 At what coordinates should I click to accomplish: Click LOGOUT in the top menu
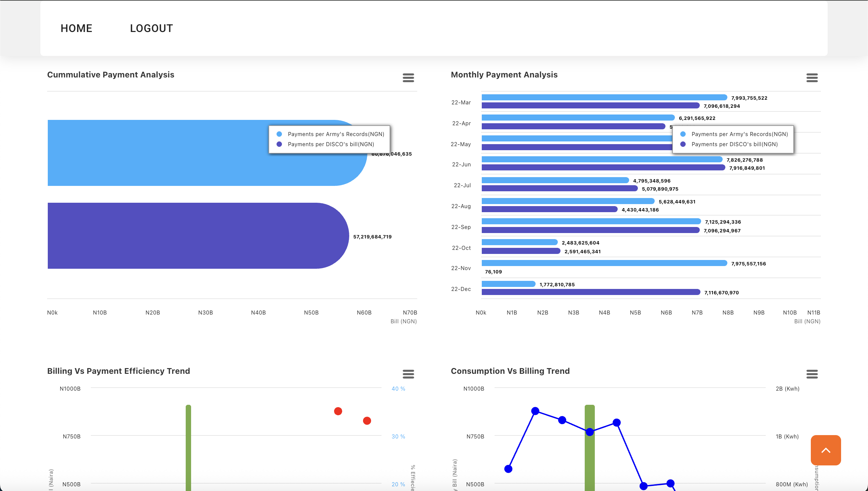151,28
